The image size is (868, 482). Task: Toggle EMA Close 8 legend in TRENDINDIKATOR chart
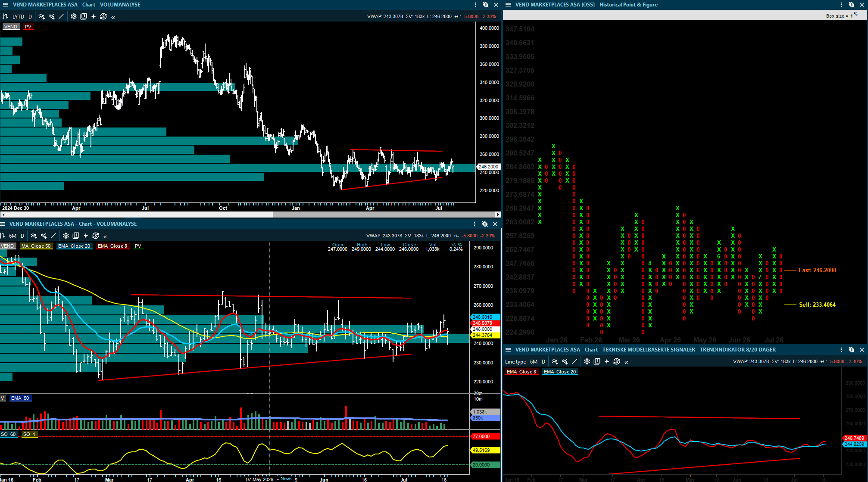point(521,372)
